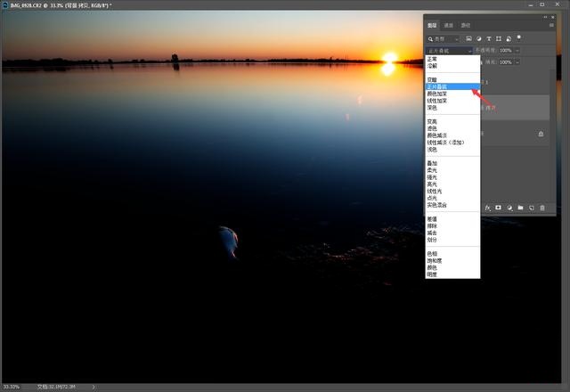This screenshot has height=392, width=570.
Task: Open the layer filter type dropdown
Action: coord(444,39)
